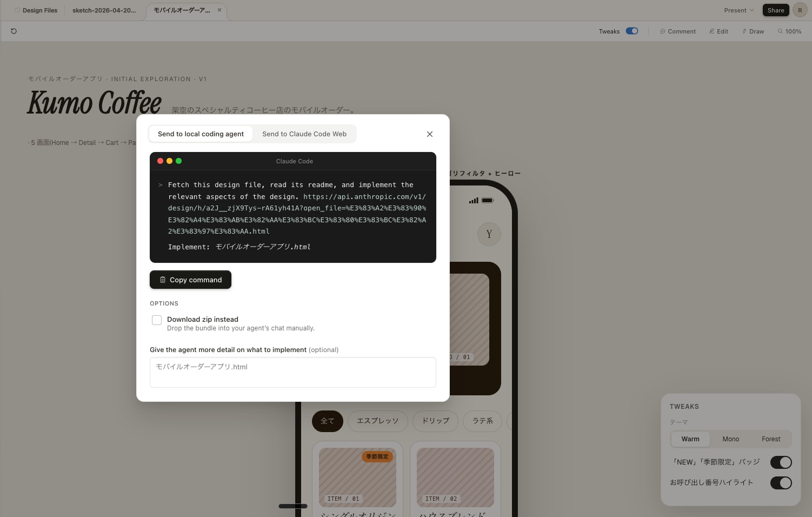812x517 pixels.
Task: Select the エスプレッソ category chip
Action: tap(377, 421)
